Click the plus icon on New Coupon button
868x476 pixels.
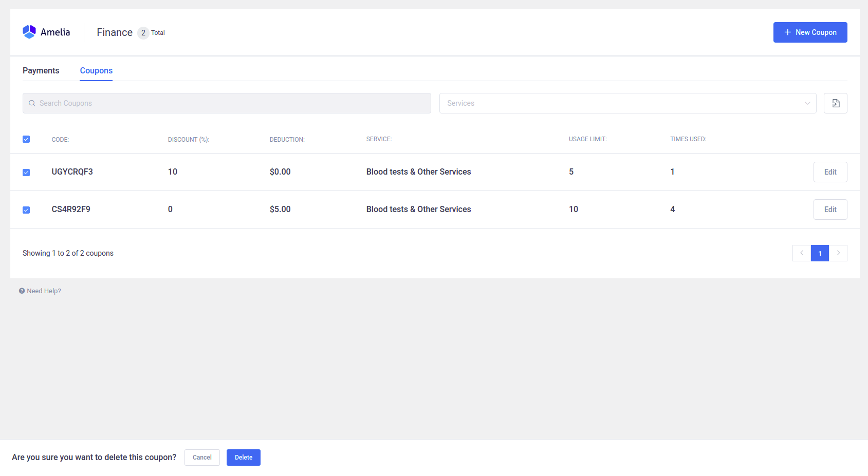787,32
